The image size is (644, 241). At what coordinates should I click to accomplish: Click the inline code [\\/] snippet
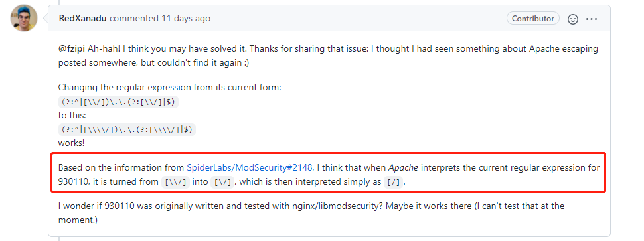[x=175, y=182]
